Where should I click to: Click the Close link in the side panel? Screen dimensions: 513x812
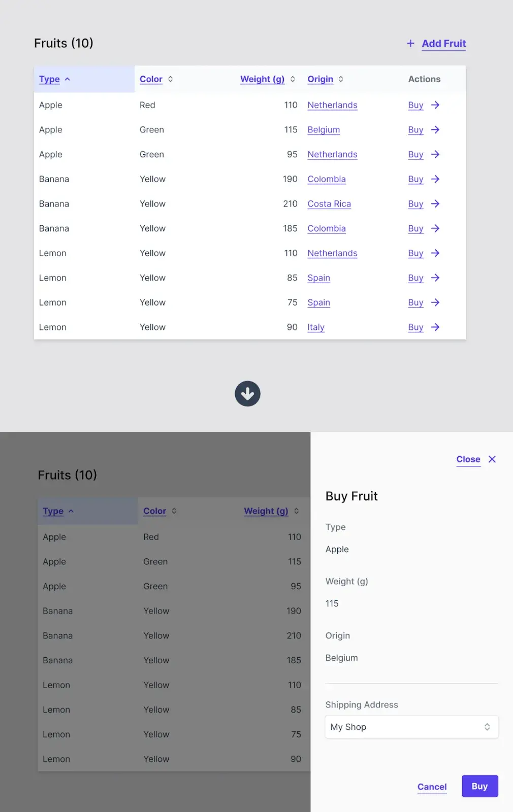(x=468, y=459)
